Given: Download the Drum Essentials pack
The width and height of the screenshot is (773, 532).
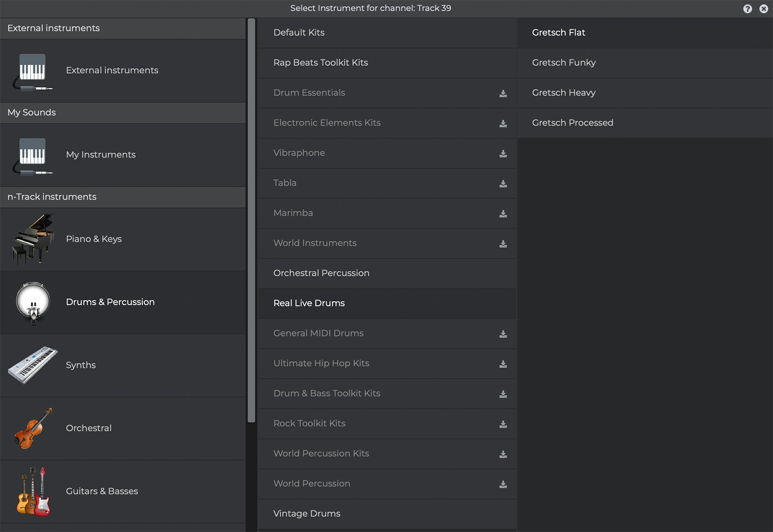Looking at the screenshot, I should [x=503, y=93].
